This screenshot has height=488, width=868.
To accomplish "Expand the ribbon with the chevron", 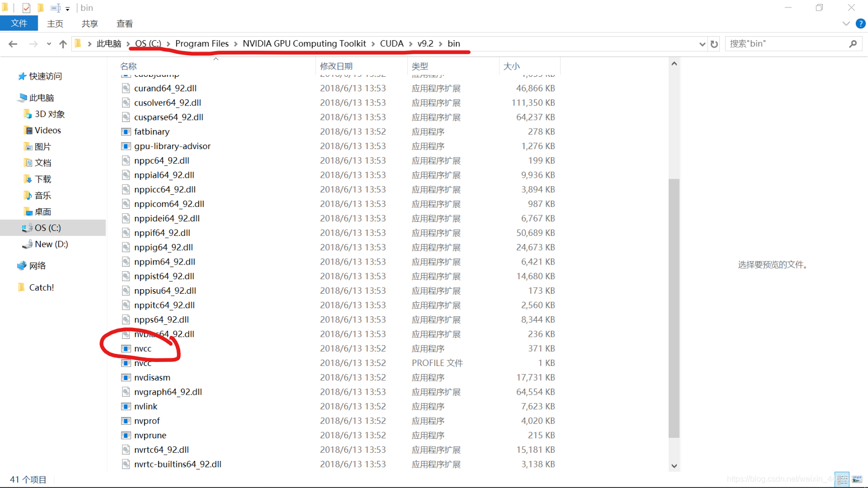I will 846,24.
